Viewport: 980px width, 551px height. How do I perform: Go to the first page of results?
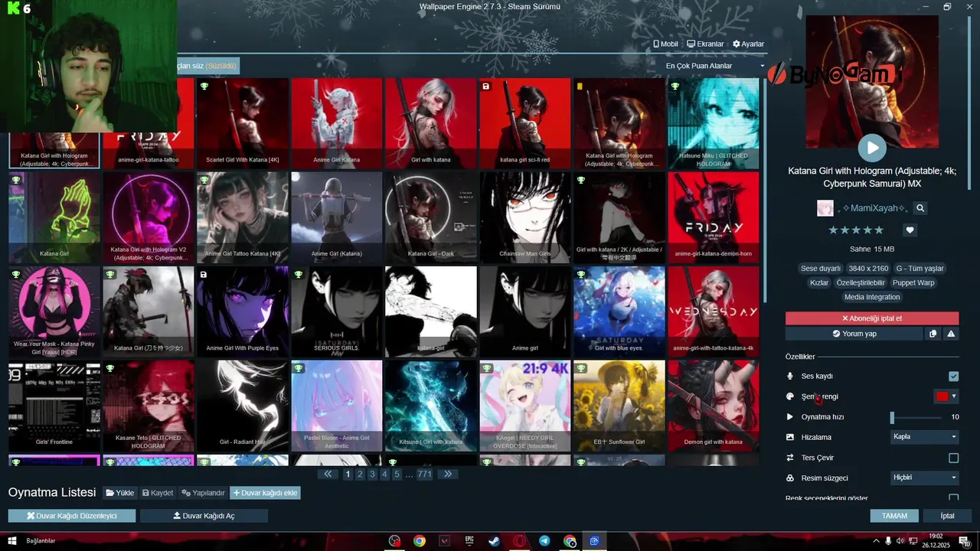click(328, 474)
